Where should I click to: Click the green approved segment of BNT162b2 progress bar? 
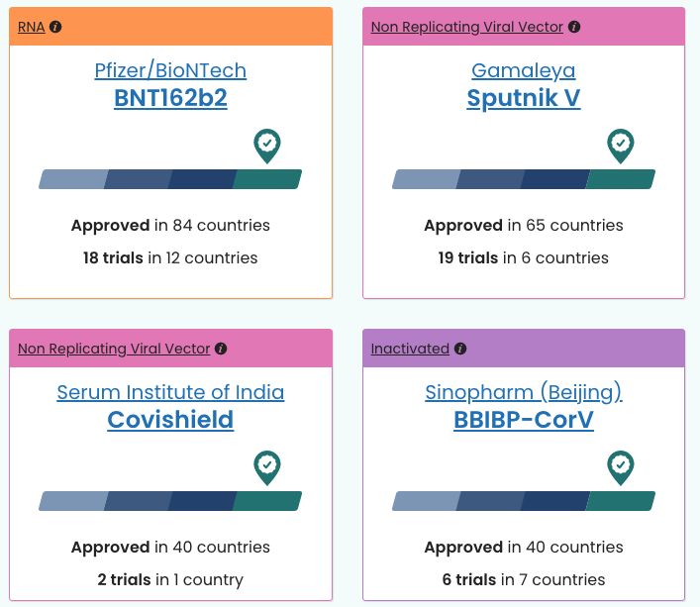tap(267, 179)
